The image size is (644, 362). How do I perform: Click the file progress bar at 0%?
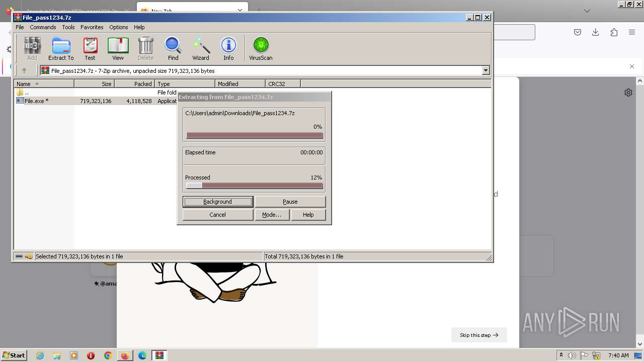254,135
